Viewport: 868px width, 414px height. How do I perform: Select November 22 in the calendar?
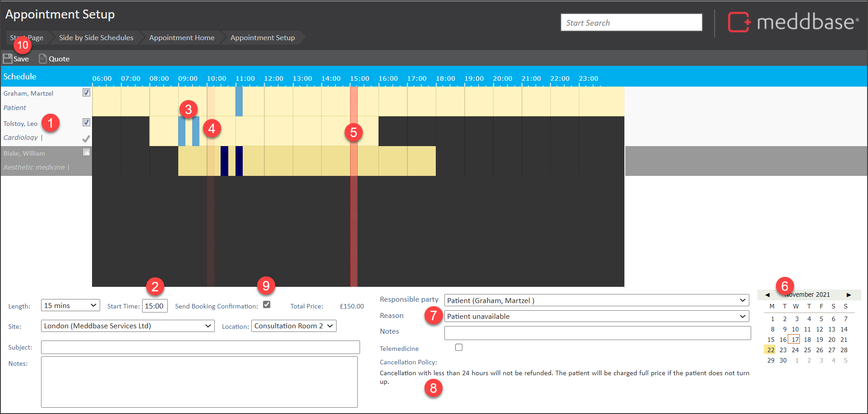tap(771, 350)
